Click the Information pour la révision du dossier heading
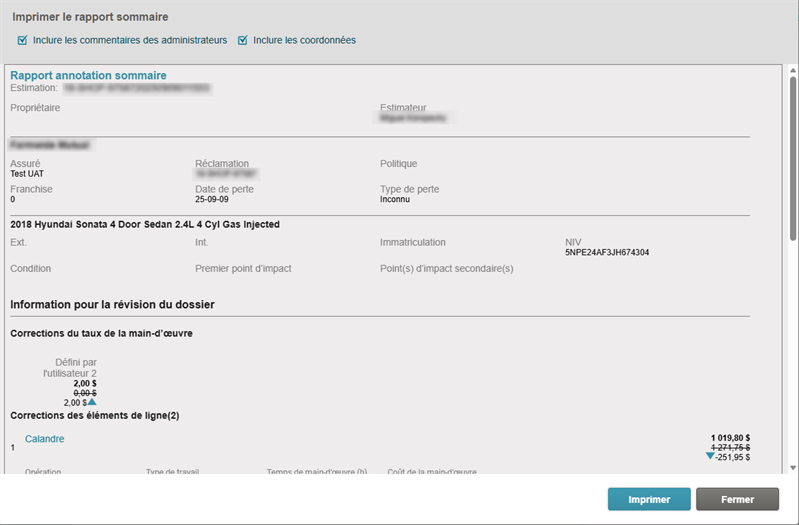Image resolution: width=799 pixels, height=525 pixels. [112, 304]
